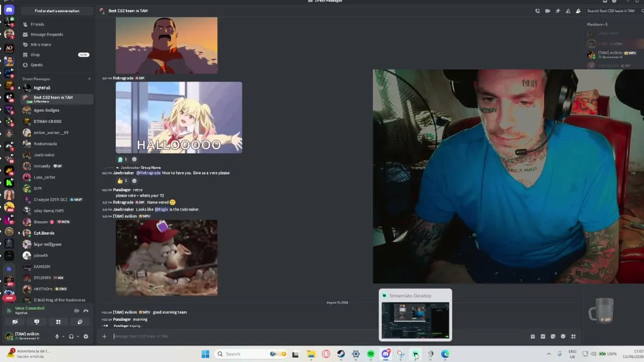Screen dimensions: 644x362
Task: Share your screen in voice panel
Action: (x=37, y=322)
